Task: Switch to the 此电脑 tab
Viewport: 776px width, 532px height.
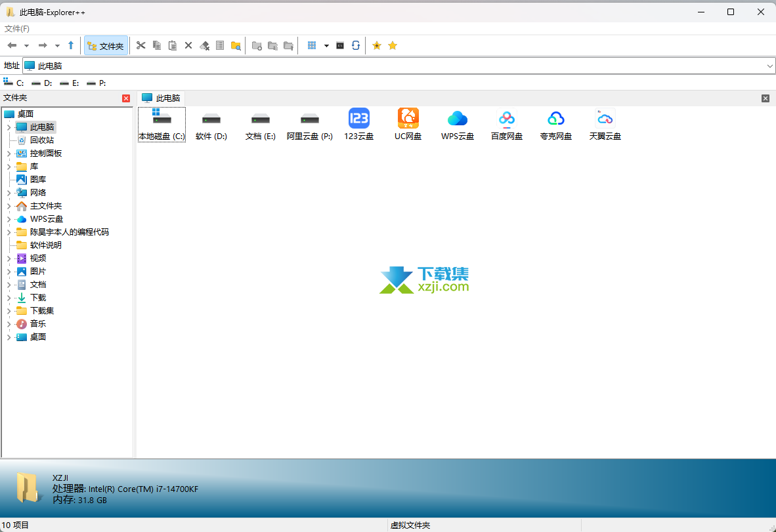Action: pyautogui.click(x=161, y=98)
